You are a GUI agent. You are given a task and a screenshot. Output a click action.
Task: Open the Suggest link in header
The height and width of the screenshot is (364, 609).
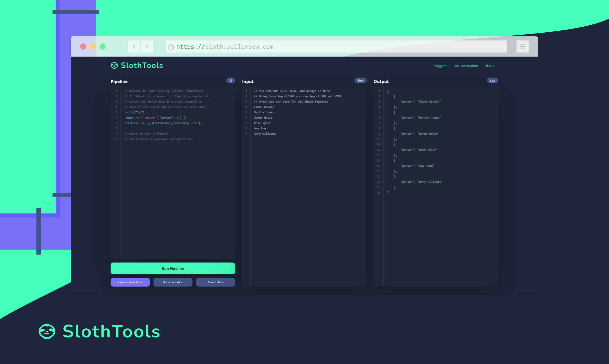tap(440, 66)
